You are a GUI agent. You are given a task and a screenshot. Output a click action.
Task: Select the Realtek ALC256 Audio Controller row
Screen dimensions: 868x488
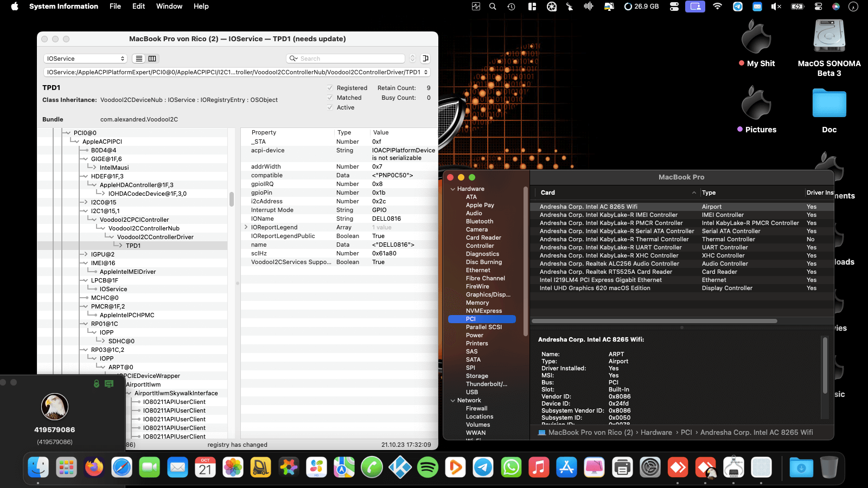coord(681,264)
